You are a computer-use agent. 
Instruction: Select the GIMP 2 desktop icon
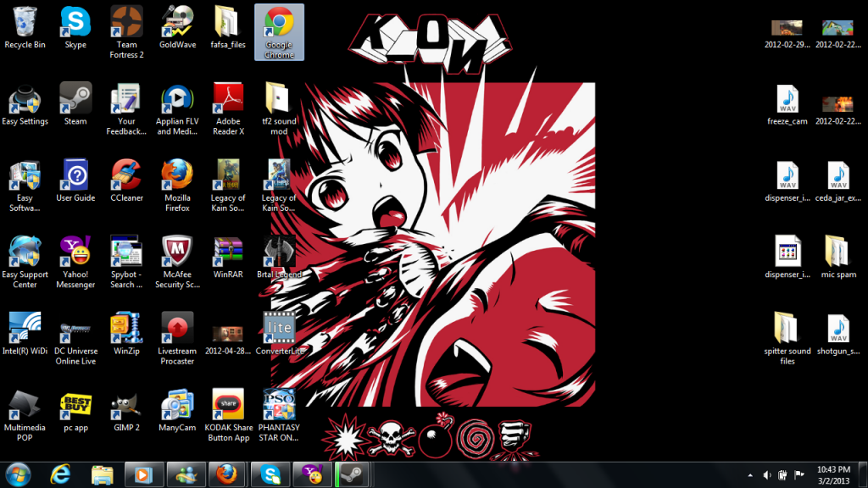tap(126, 411)
